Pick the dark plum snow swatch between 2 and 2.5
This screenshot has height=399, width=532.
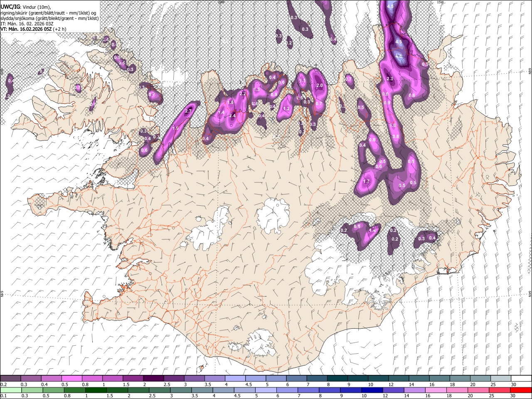pos(153,379)
